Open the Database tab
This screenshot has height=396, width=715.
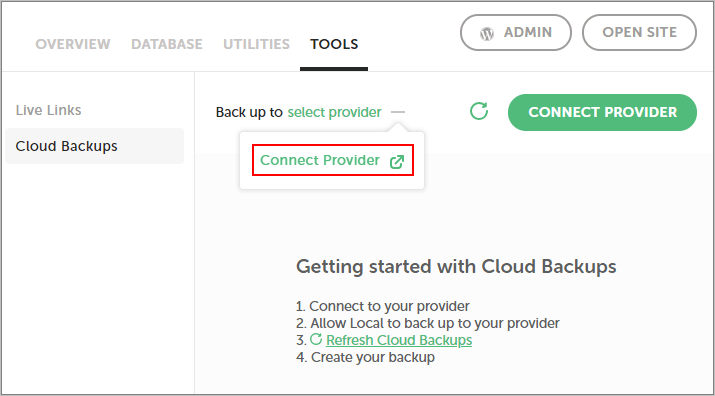tap(167, 44)
